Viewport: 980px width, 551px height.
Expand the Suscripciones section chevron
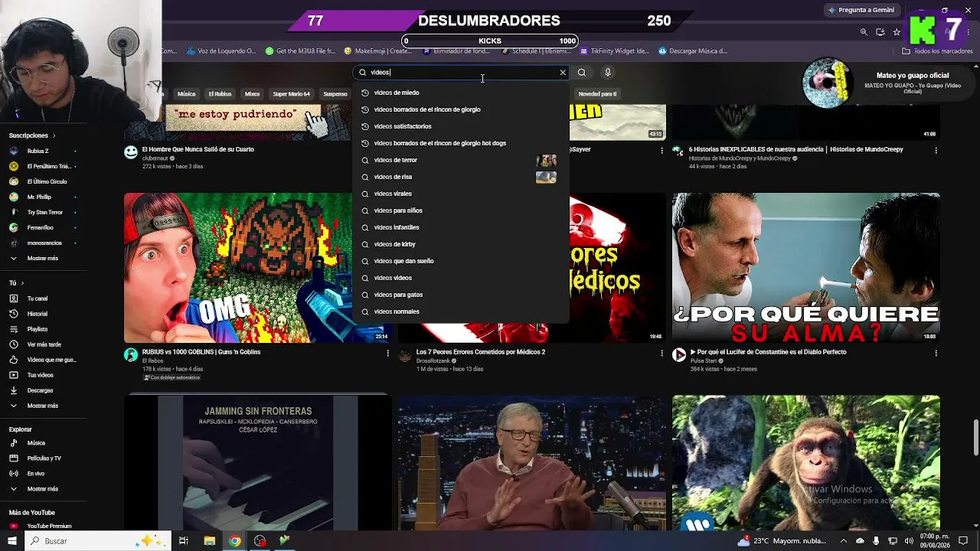coord(54,135)
